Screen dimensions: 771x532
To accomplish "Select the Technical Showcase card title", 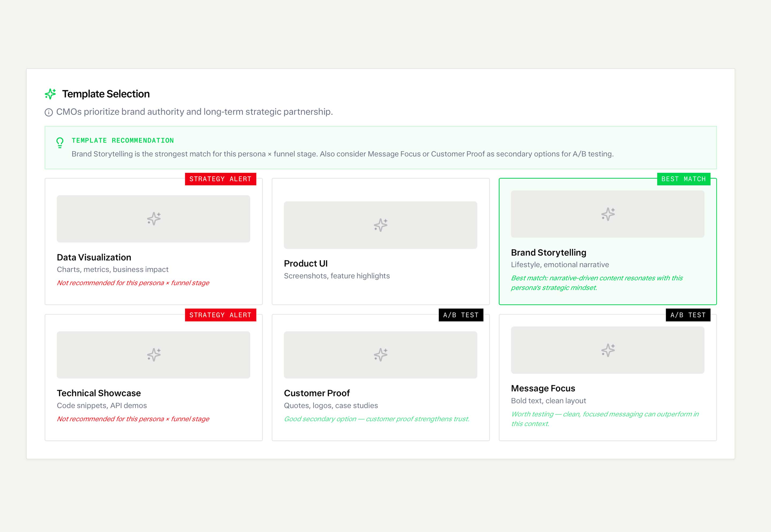I will click(99, 393).
